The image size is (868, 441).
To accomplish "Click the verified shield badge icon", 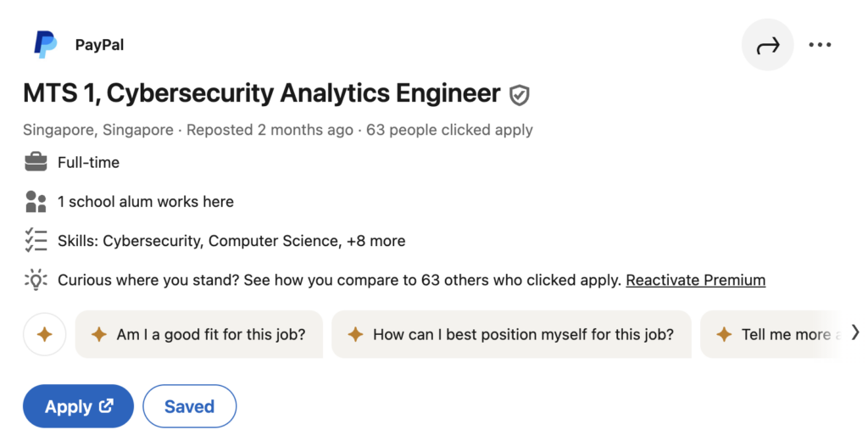I will [x=520, y=95].
